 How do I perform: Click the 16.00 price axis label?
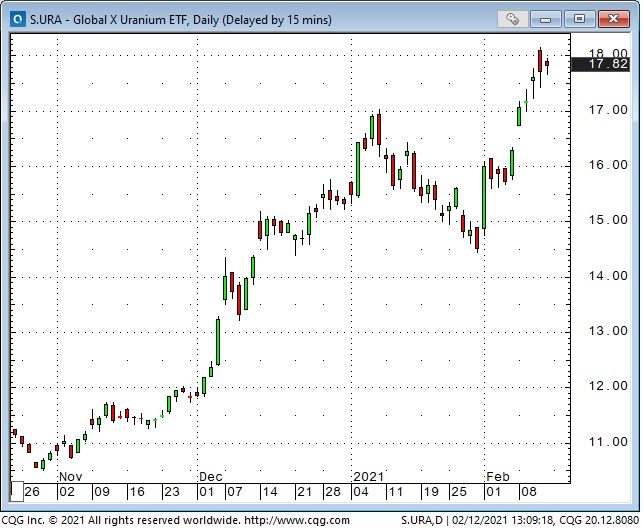[x=608, y=165]
